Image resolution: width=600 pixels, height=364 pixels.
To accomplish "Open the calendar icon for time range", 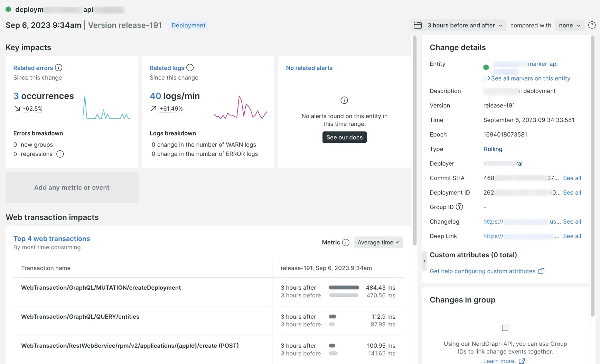I will pyautogui.click(x=418, y=25).
